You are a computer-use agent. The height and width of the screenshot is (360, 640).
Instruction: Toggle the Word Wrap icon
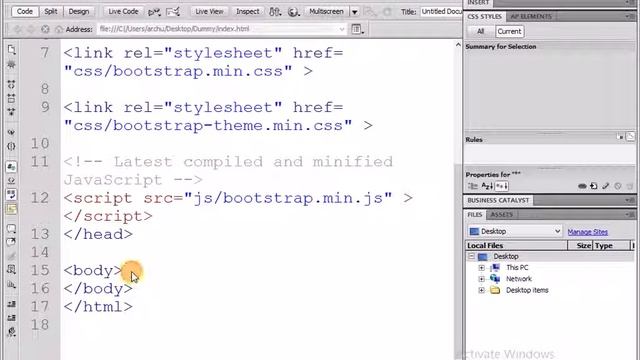pos(11,194)
